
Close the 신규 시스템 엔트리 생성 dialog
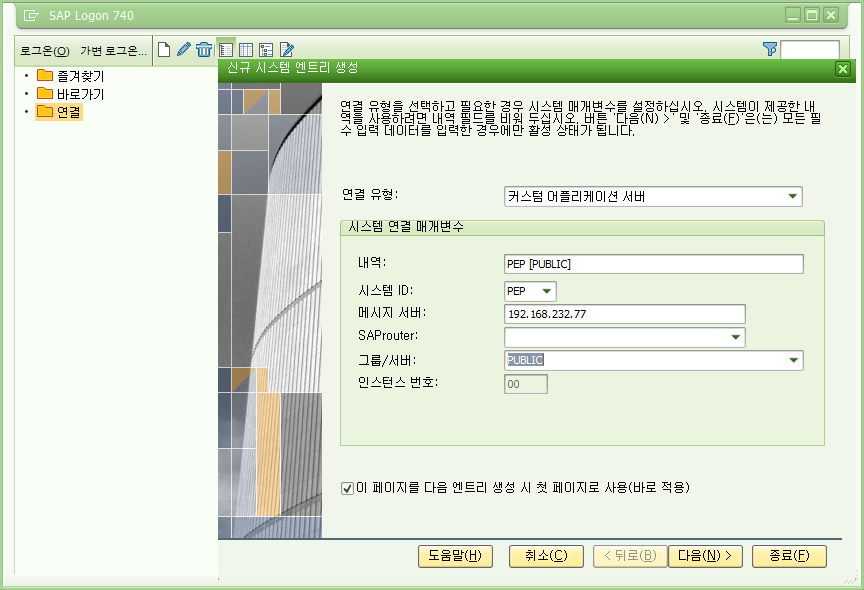click(842, 69)
